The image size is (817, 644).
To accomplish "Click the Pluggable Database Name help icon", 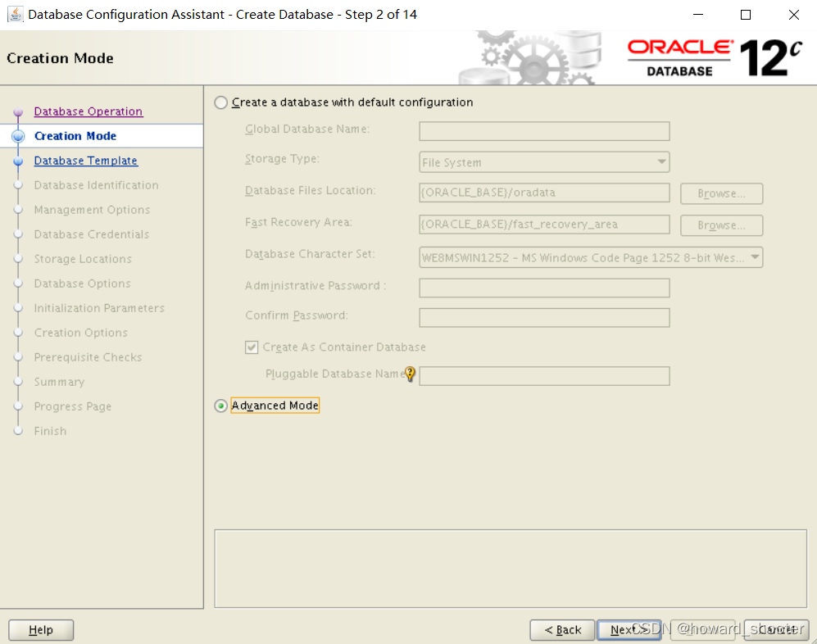I will point(410,374).
